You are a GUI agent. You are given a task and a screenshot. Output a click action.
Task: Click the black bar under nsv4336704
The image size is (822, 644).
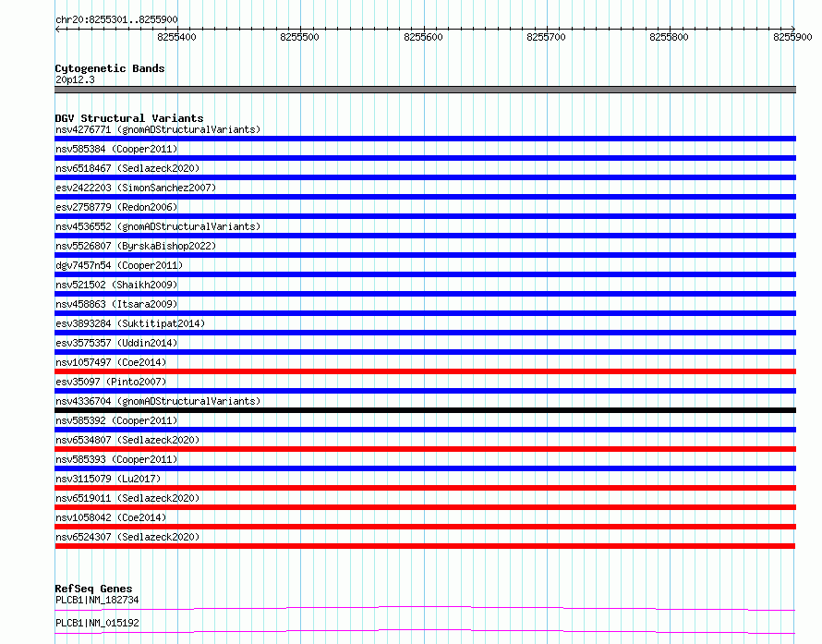tap(425, 410)
